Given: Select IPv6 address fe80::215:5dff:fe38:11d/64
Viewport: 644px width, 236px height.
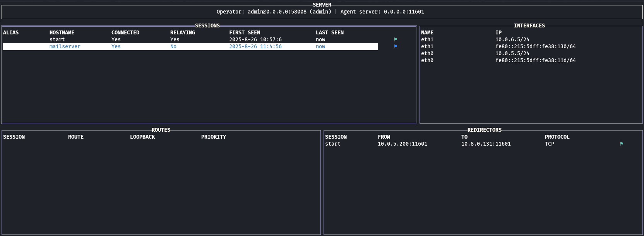Looking at the screenshot, I should click(536, 61).
